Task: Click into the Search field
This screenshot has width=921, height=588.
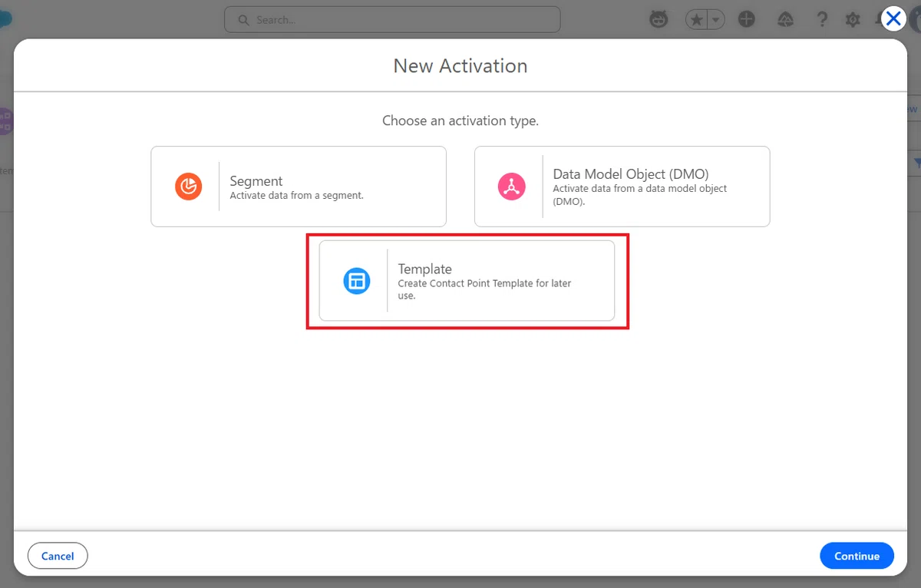Action: [392, 20]
